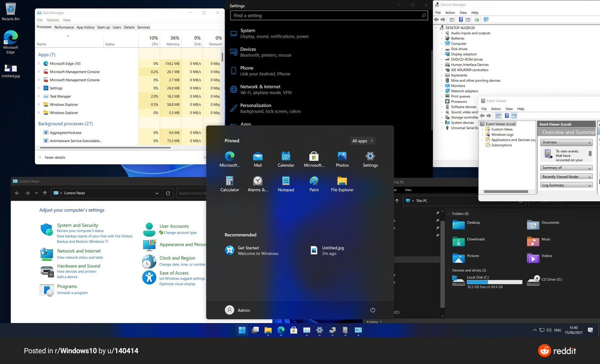The image size is (600, 364).
Task: Open Documents folder in This PC
Action: click(x=543, y=224)
